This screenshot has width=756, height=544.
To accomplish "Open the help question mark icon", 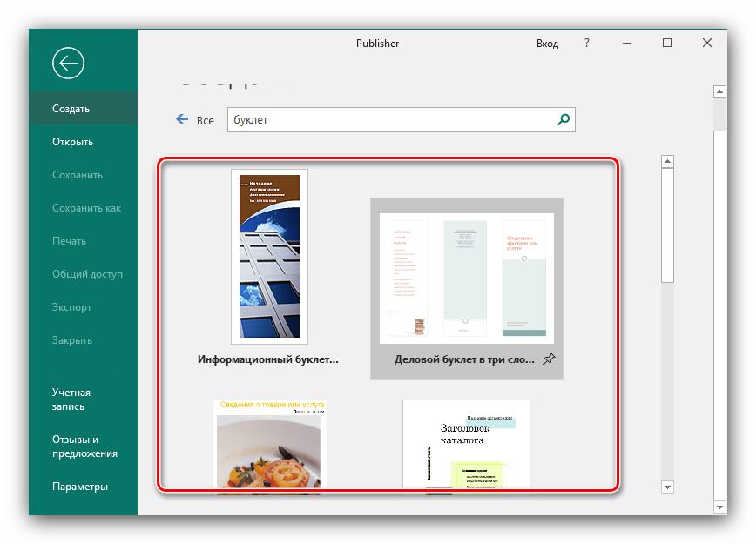I will point(587,43).
